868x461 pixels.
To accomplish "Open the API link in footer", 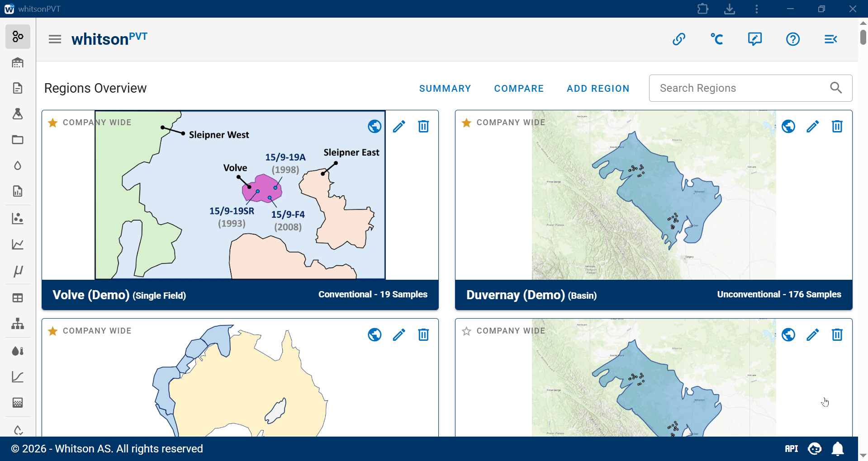I will pos(791,449).
